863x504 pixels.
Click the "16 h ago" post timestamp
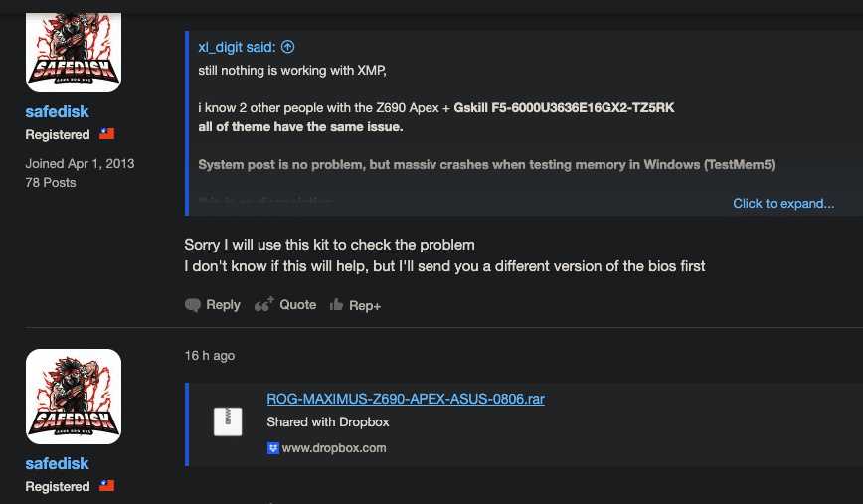pos(210,355)
